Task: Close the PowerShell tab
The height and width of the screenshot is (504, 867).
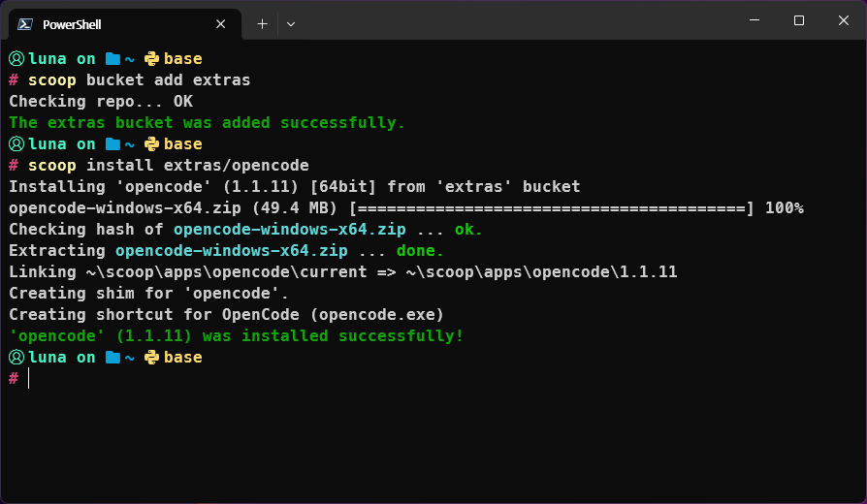Action: [x=220, y=24]
